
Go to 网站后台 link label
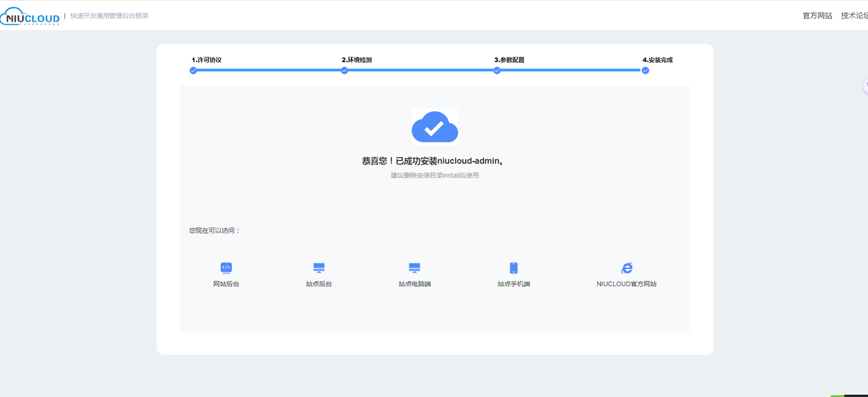[x=226, y=284]
